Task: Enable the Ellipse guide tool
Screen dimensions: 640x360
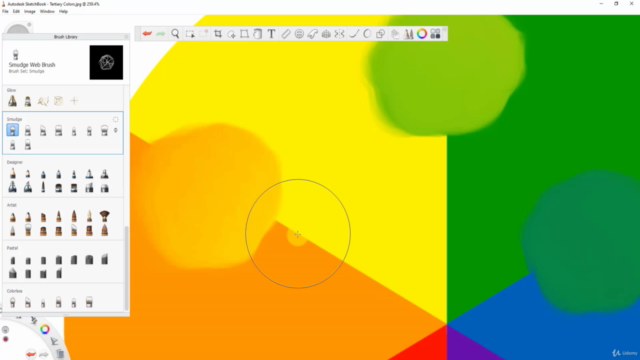Action: [299, 34]
